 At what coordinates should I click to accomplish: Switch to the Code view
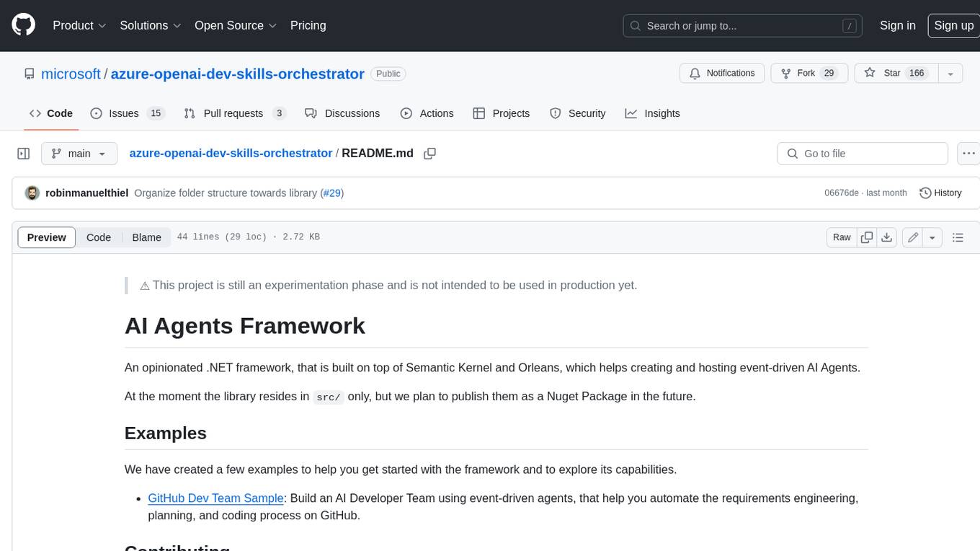(99, 237)
